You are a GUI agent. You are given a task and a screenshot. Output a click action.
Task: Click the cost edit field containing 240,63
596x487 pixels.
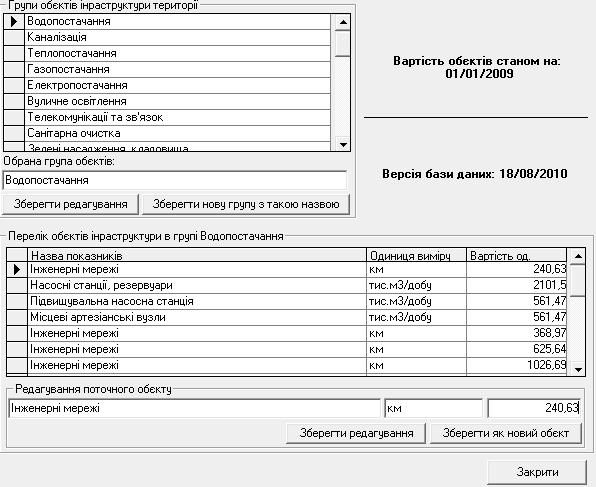[x=534, y=408]
